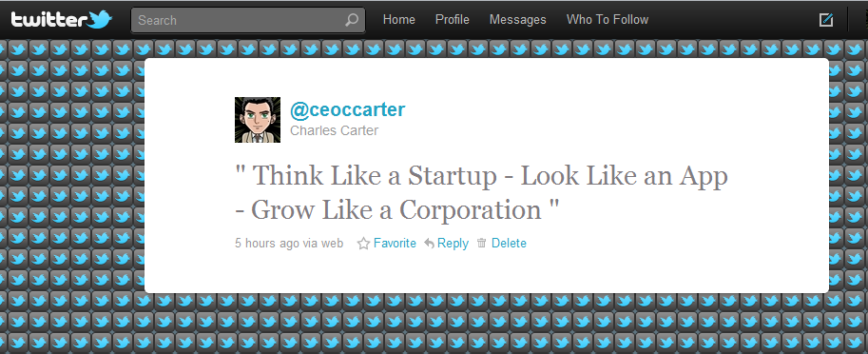Open the @ceoccarter username link
Viewport: 868px width, 354px height.
pyautogui.click(x=348, y=109)
